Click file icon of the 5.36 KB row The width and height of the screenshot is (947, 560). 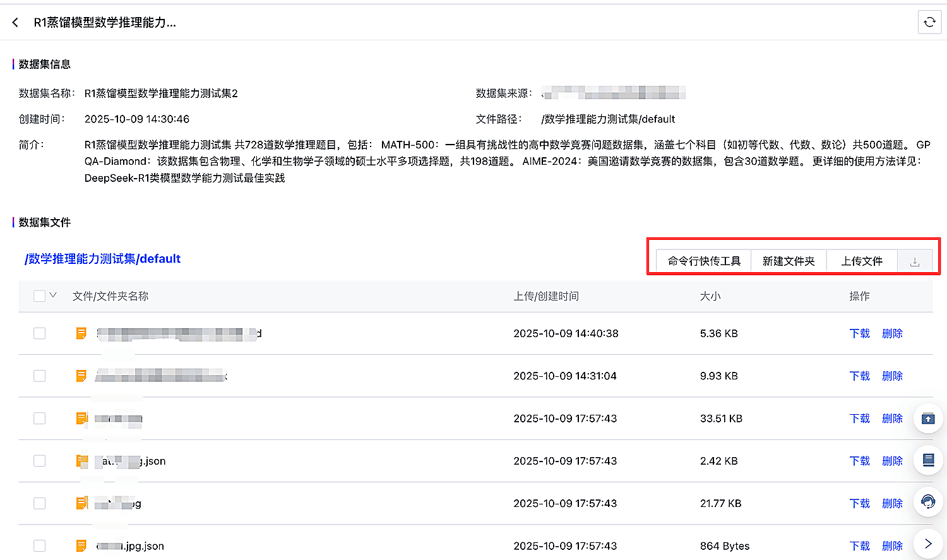(81, 333)
